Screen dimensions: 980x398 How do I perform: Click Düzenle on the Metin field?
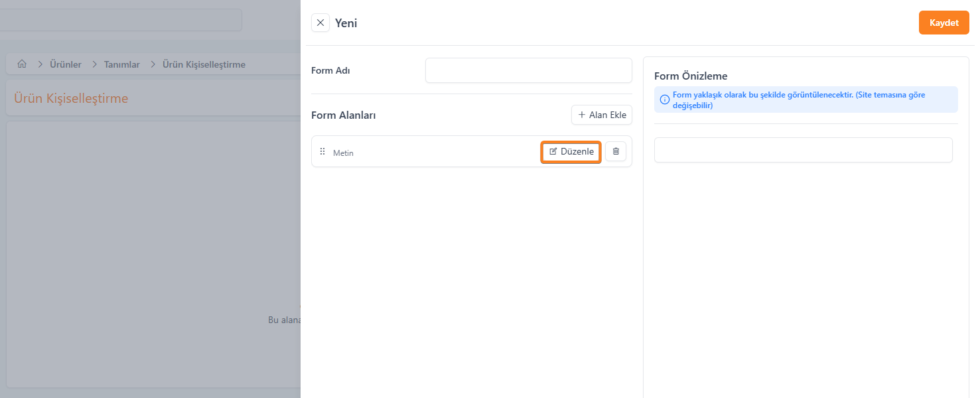571,151
